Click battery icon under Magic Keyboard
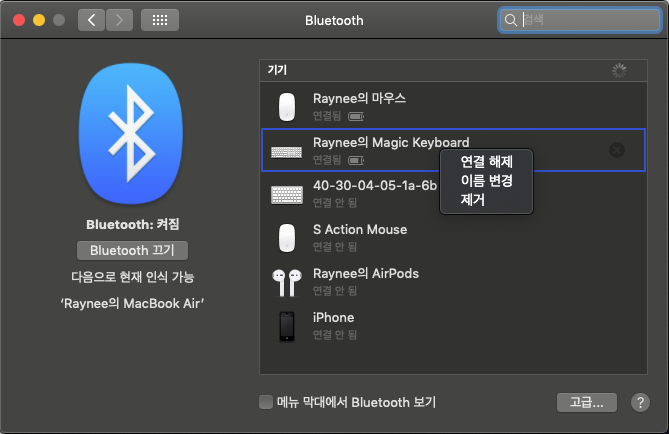Viewport: 669px width, 434px height. [x=356, y=160]
